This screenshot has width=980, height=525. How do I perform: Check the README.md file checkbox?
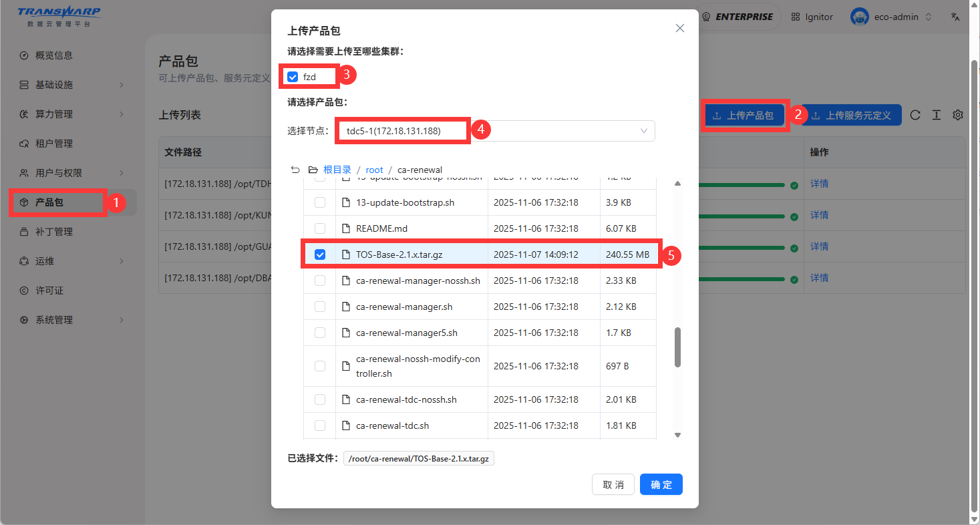[320, 228]
